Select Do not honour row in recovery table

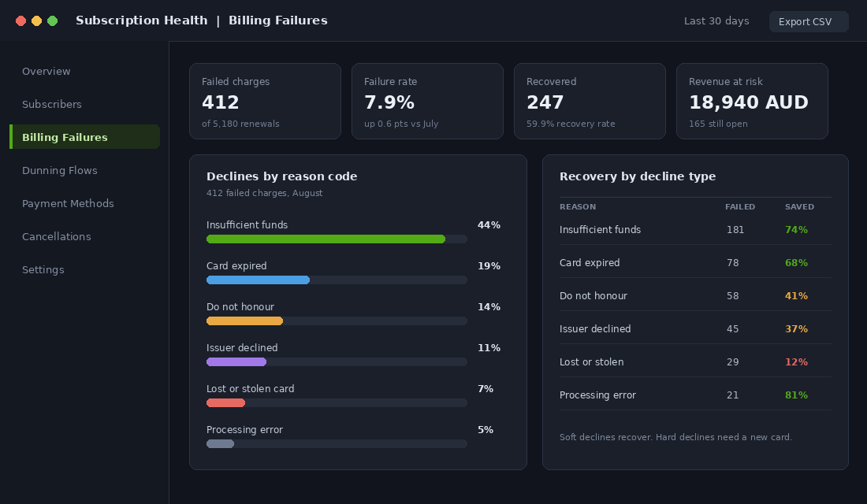695,295
